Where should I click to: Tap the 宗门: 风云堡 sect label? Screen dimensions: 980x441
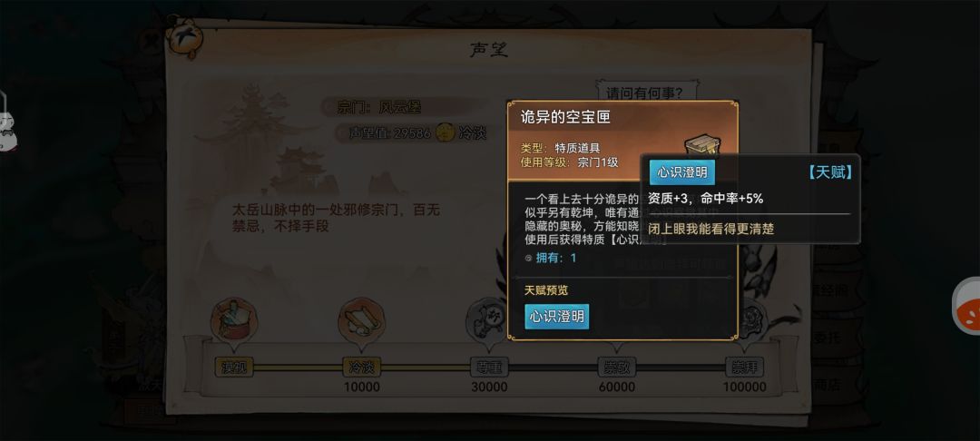pos(378,107)
